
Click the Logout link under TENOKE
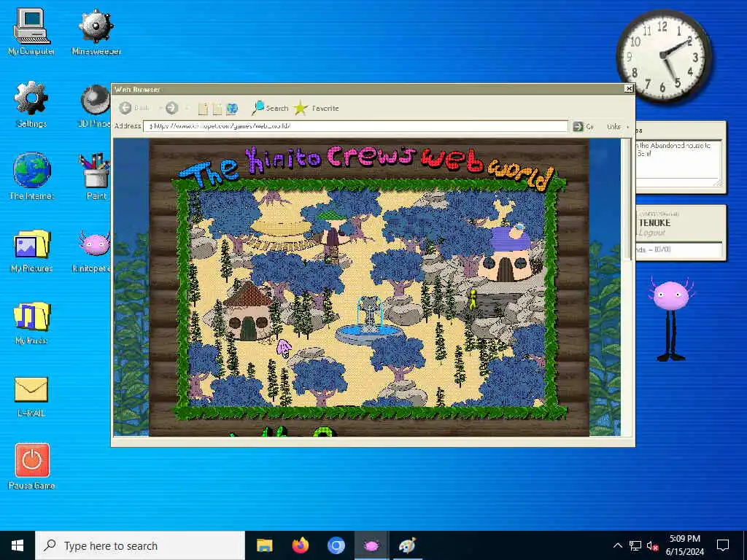pos(651,233)
